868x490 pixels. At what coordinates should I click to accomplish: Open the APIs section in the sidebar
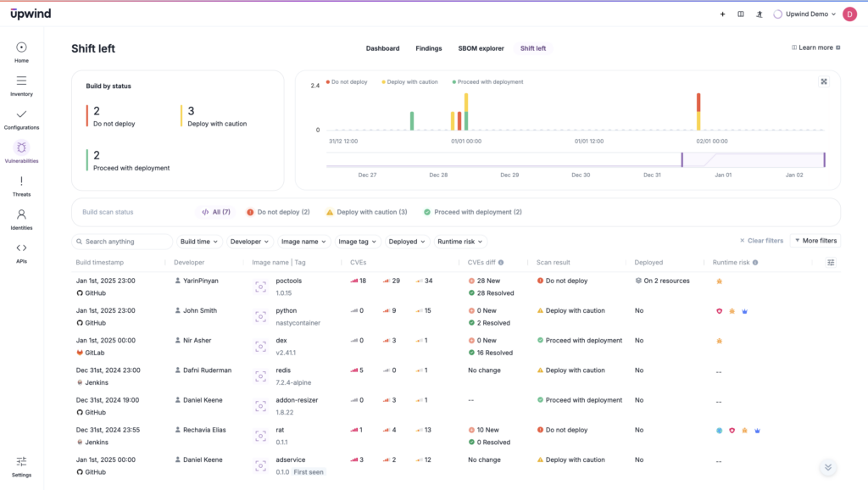22,249
